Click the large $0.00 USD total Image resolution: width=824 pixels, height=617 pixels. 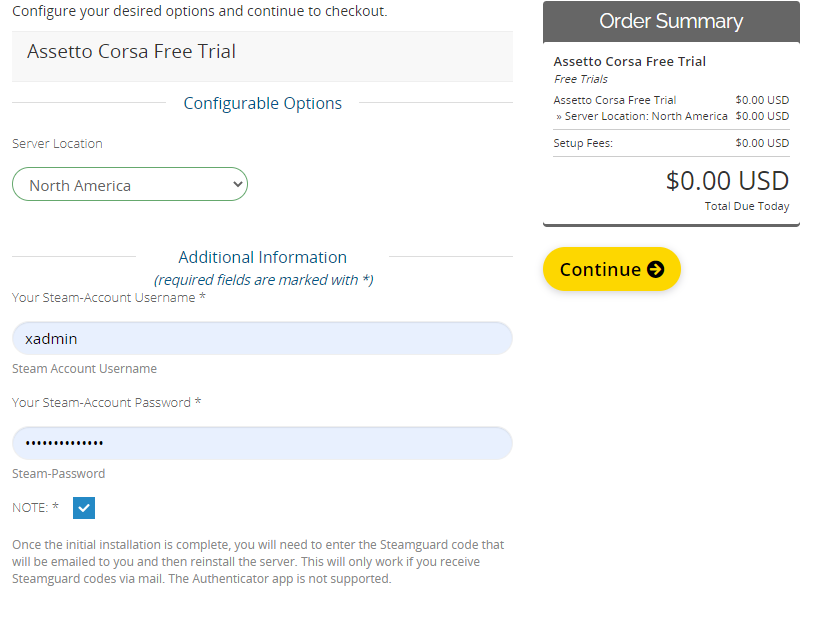[727, 181]
